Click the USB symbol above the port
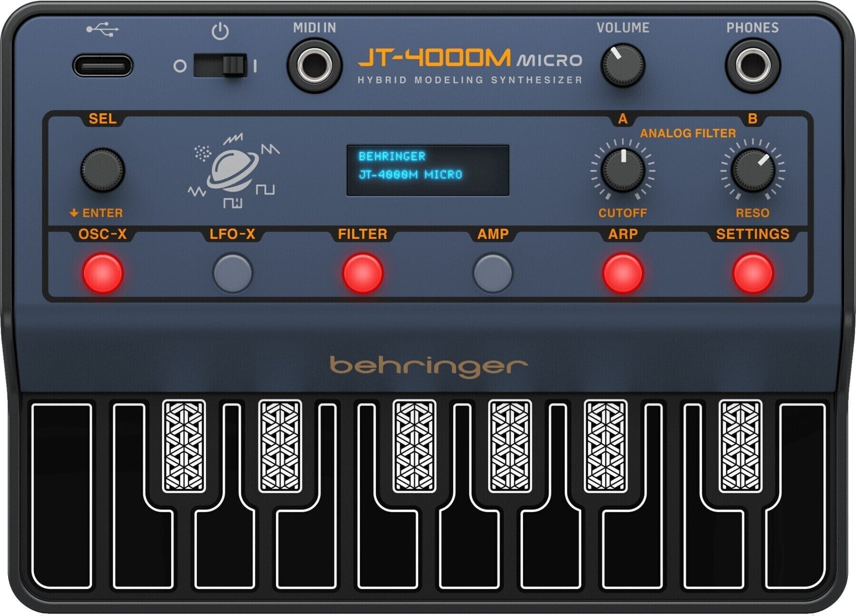Image resolution: width=856 pixels, height=616 pixels. click(102, 29)
